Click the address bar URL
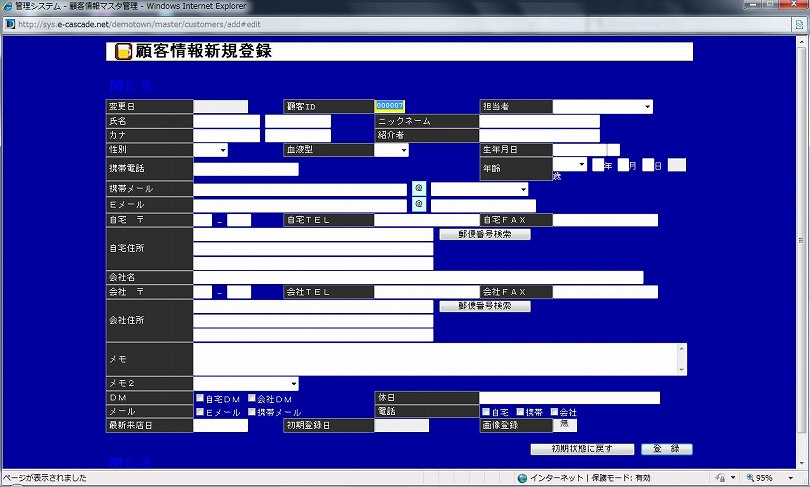Viewport: 810px width, 487px height. [x=139, y=24]
